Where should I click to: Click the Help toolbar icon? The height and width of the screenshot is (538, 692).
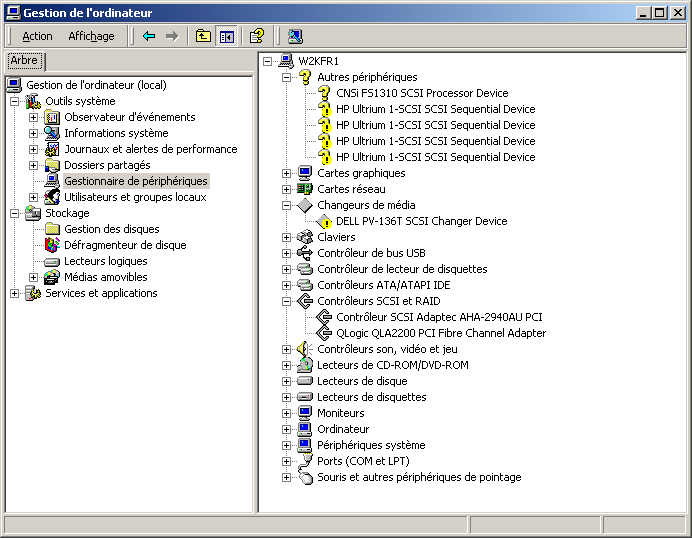(x=257, y=36)
